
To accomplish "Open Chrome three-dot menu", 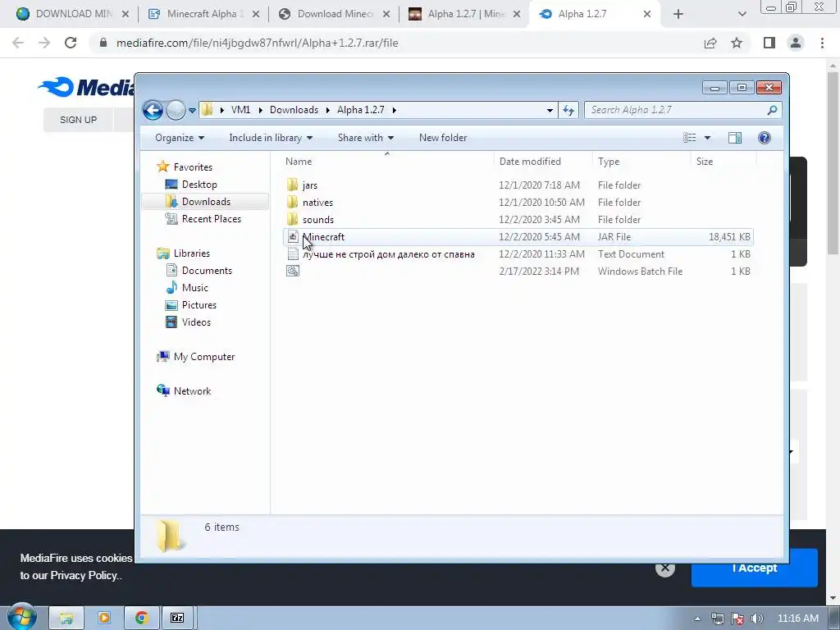I will point(822,43).
